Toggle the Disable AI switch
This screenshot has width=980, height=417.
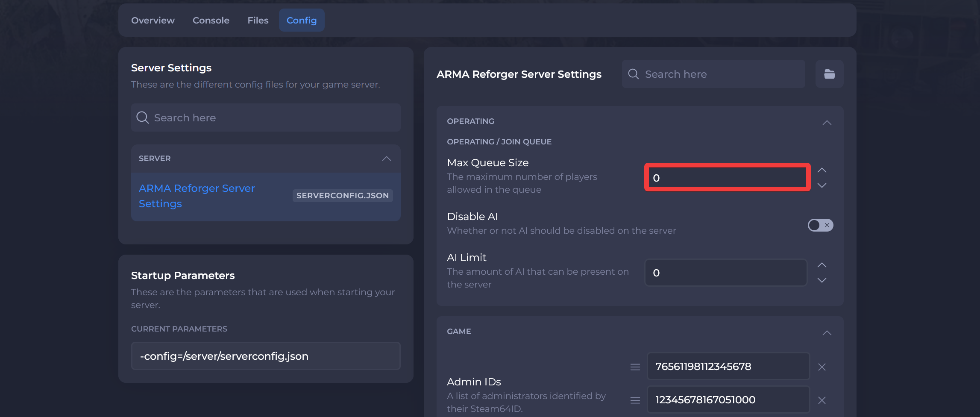click(x=820, y=225)
